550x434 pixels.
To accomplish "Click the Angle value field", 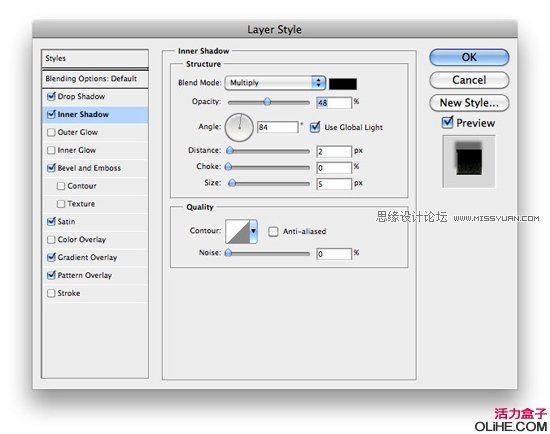I will tap(277, 127).
